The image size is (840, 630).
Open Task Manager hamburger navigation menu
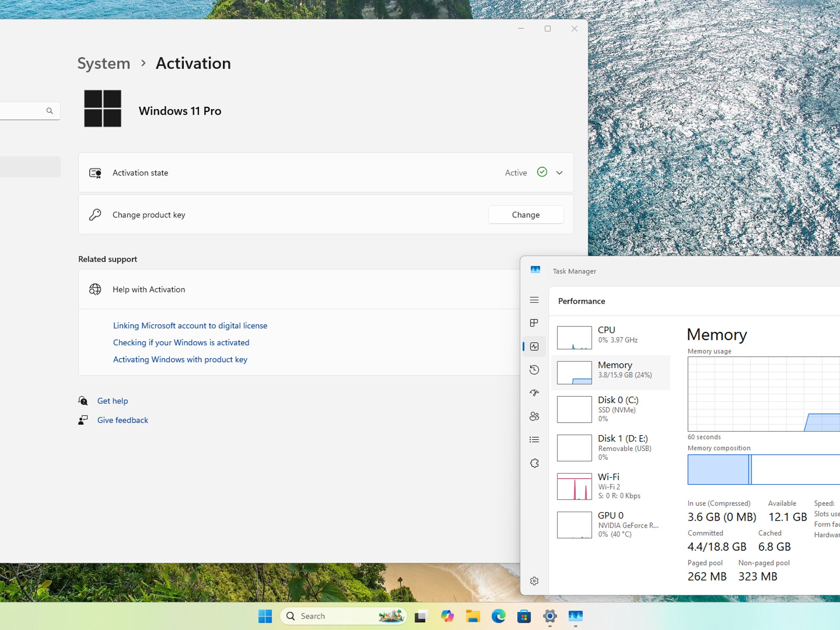(x=534, y=300)
